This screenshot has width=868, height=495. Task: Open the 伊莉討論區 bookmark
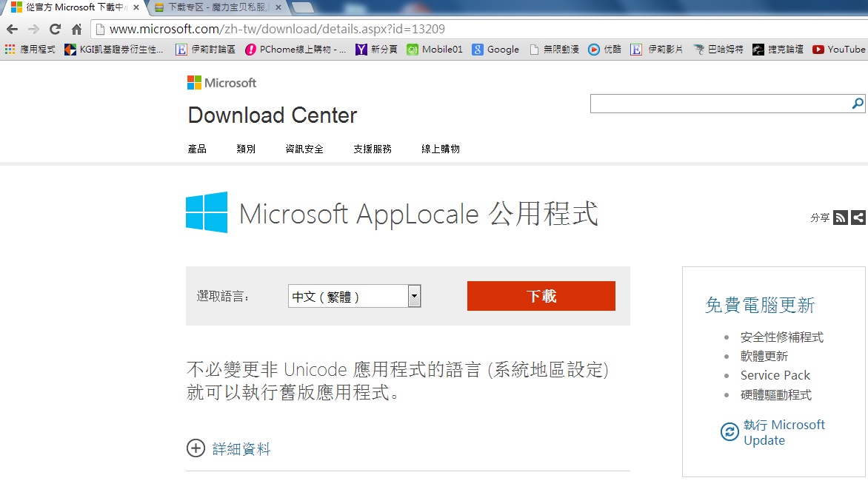coord(205,50)
